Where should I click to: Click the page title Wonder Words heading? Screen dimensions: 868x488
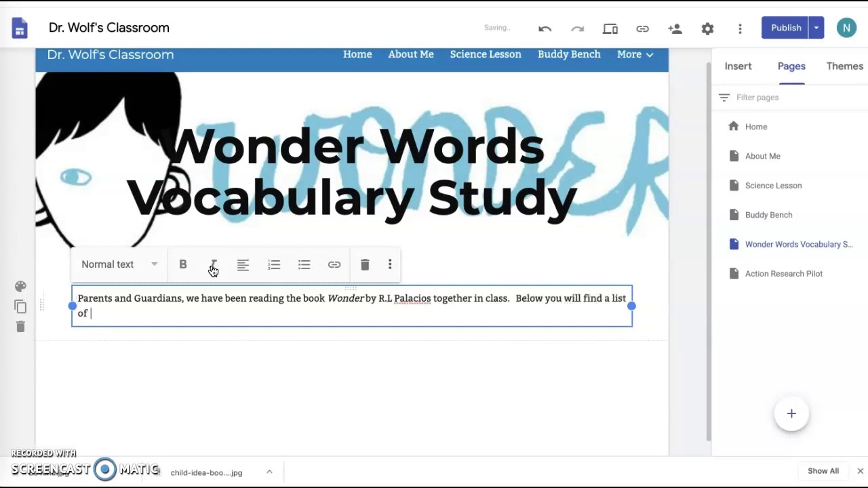point(353,171)
